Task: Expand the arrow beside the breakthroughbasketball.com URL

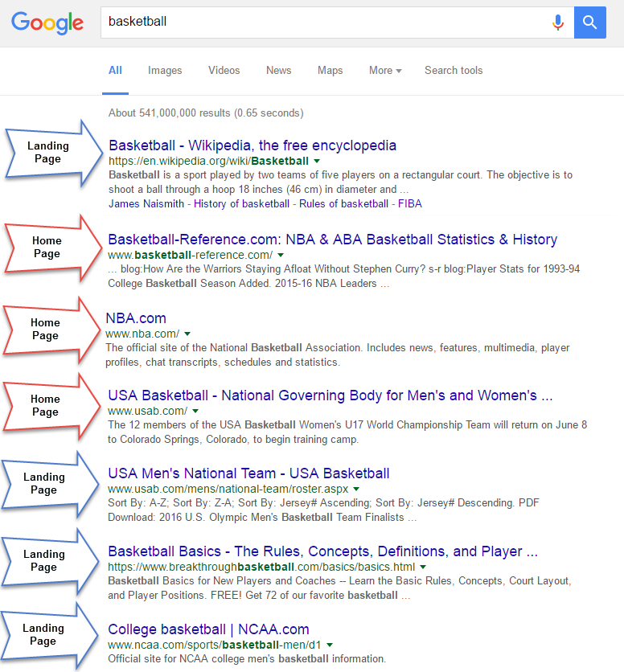Action: (423, 568)
